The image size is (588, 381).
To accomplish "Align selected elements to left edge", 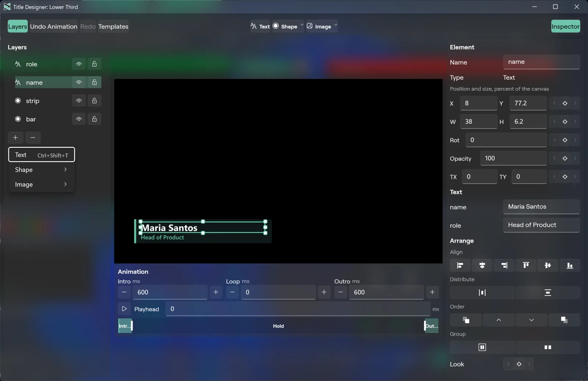I will pos(460,265).
